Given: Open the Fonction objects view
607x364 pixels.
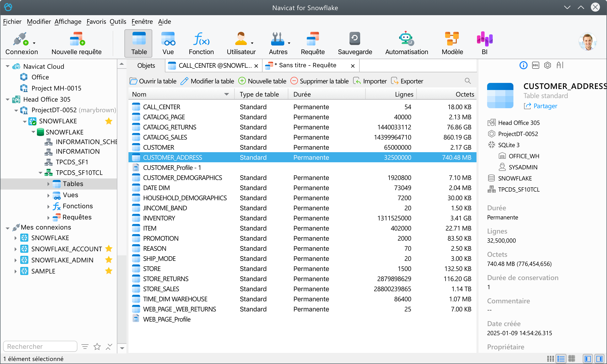Looking at the screenshot, I should tap(201, 43).
